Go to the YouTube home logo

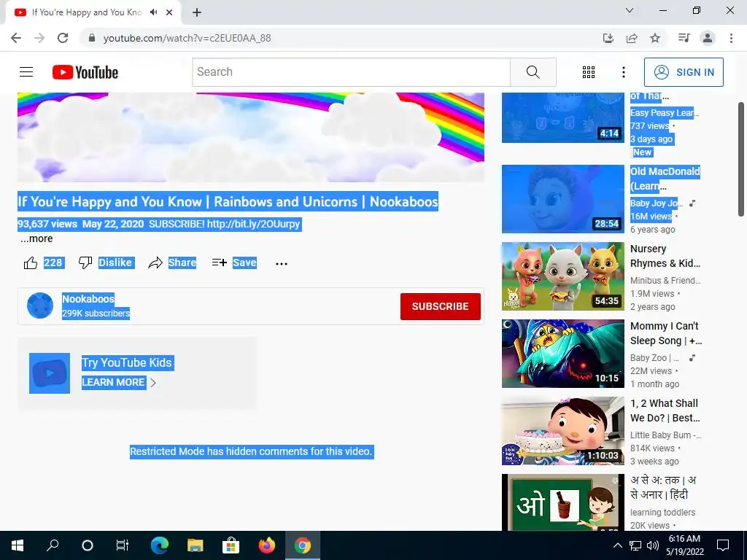coord(85,72)
